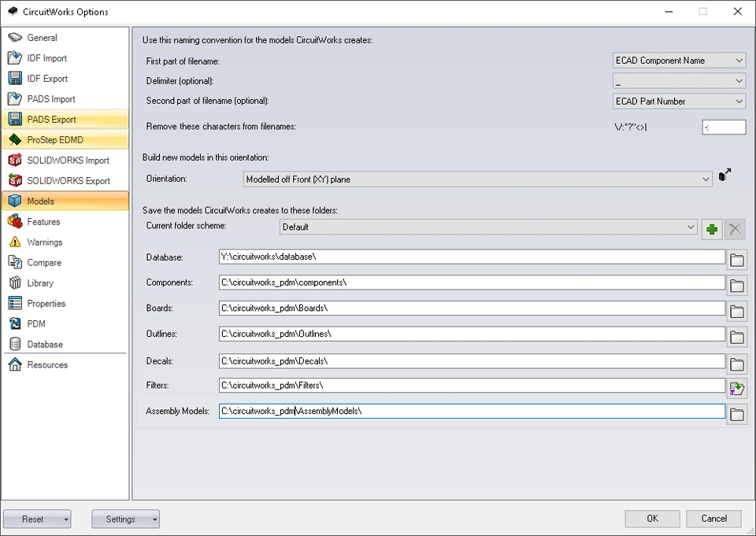Viewport: 756px width, 536px height.
Task: Open the Orientation dropdown list
Action: [478, 179]
